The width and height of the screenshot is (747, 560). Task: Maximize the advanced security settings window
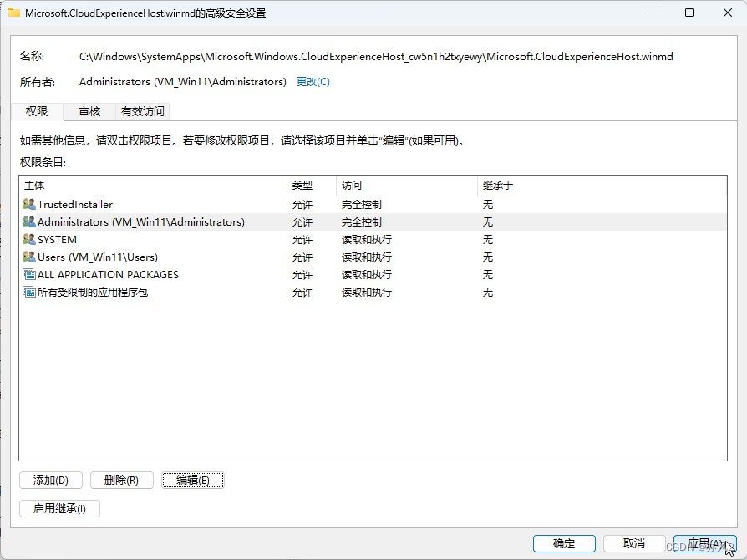[x=689, y=13]
